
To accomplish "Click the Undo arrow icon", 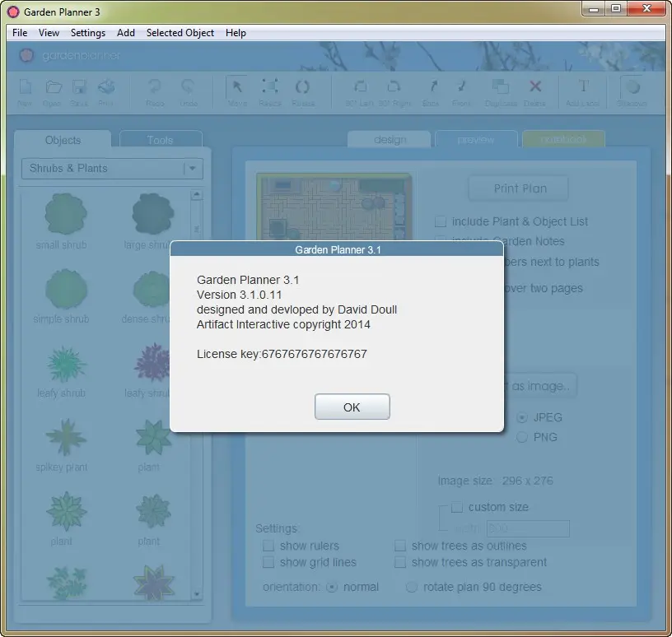I will tap(188, 87).
